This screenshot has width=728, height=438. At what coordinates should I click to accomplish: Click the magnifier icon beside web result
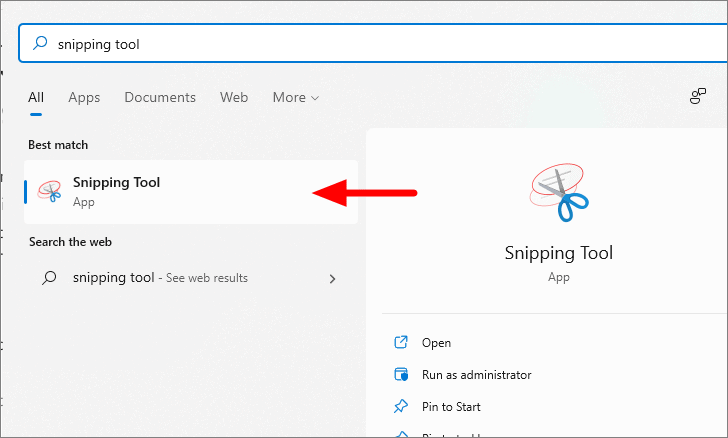[49, 278]
